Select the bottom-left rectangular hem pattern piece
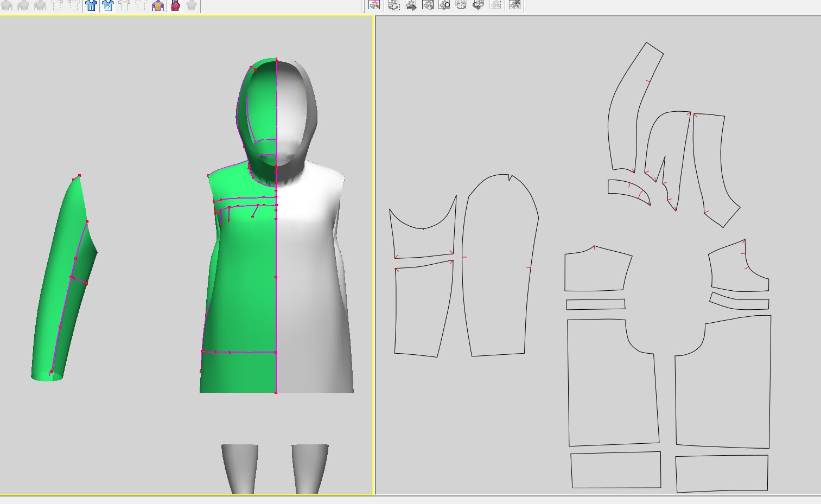 click(615, 470)
